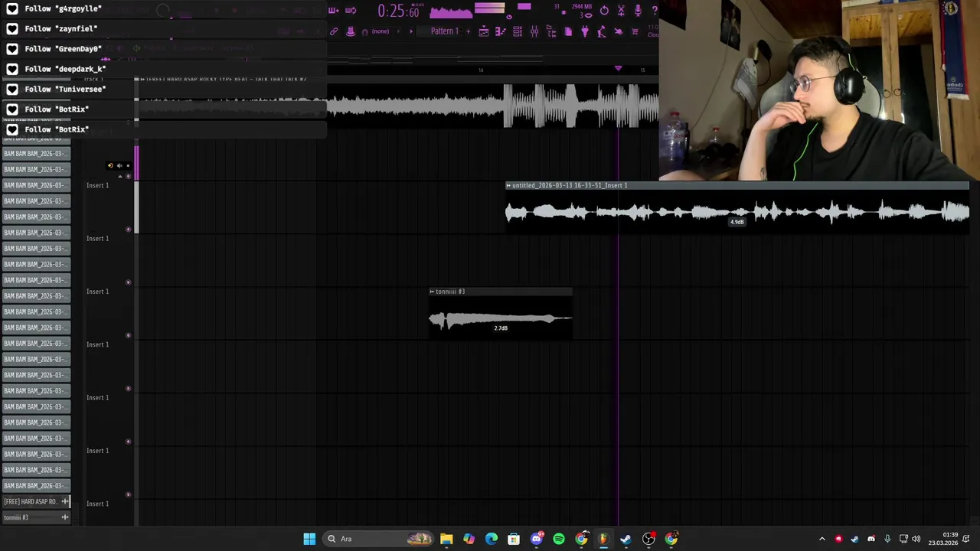The width and height of the screenshot is (980, 551).
Task: Open the piano roll icon
Action: (501, 31)
